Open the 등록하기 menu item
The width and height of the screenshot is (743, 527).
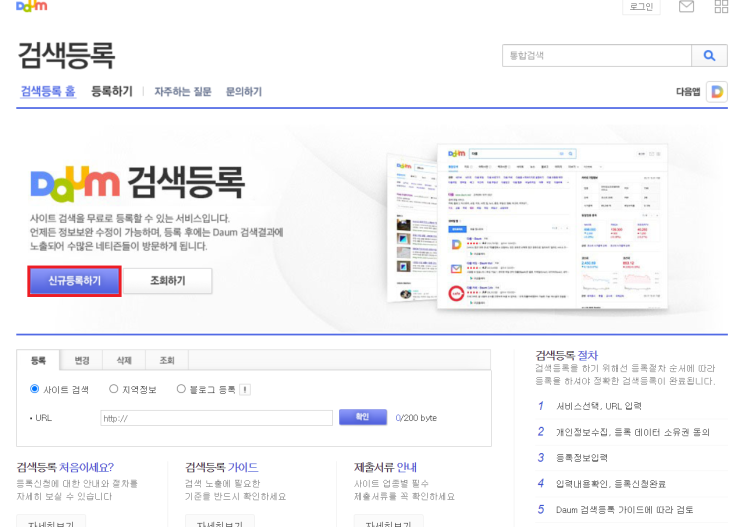pos(112,91)
